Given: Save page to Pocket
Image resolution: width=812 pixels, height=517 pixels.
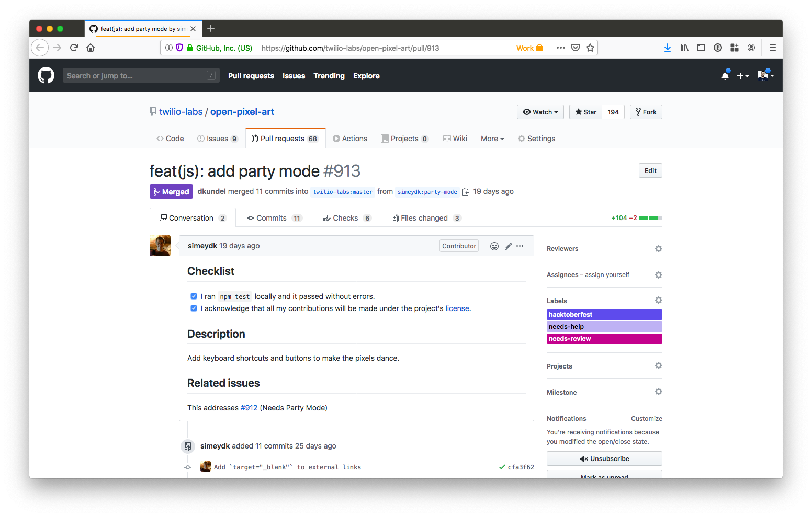Looking at the screenshot, I should (x=576, y=48).
